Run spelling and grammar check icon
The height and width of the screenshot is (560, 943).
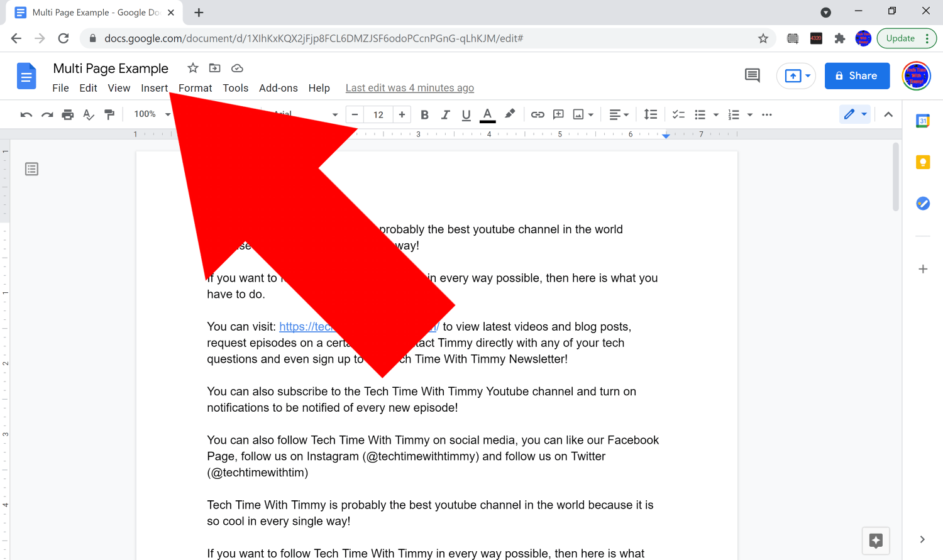(x=89, y=114)
